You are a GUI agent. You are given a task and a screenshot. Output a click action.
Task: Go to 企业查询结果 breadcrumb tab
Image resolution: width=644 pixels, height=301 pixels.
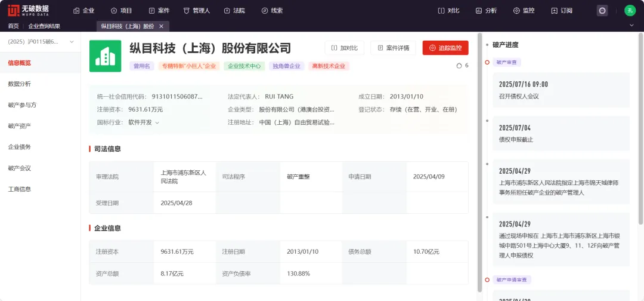(44, 26)
